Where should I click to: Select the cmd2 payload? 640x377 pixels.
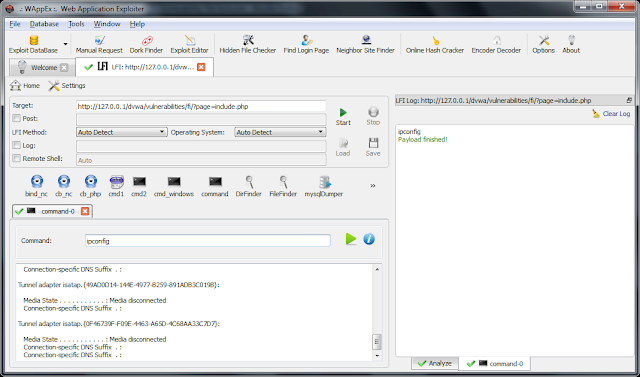[x=139, y=186]
